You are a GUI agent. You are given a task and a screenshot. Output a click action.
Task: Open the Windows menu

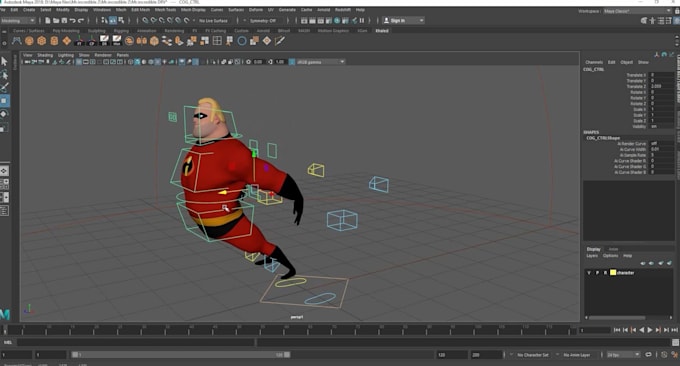click(102, 10)
